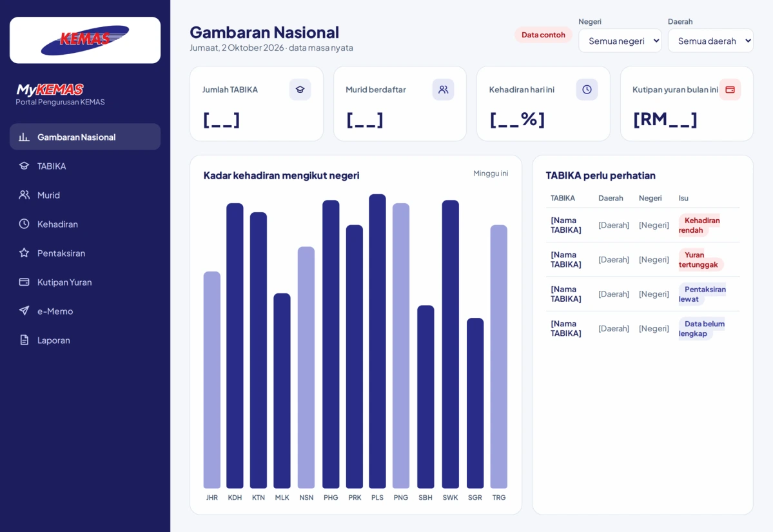Navigate to Kehadiran
This screenshot has height=532, width=773.
click(x=85, y=224)
